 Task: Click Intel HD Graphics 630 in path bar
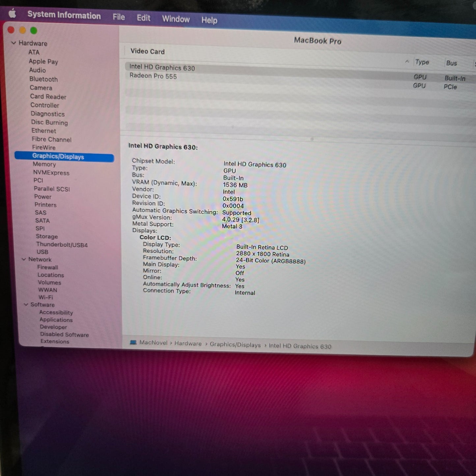coord(300,346)
